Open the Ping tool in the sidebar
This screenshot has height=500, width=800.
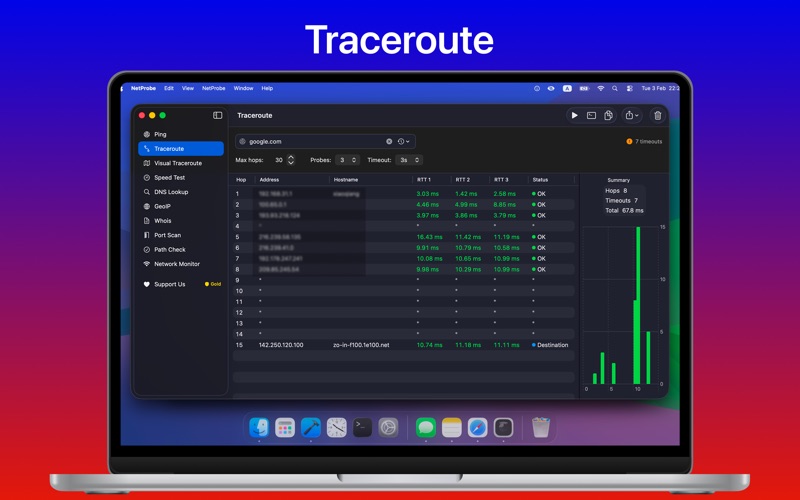click(181, 134)
